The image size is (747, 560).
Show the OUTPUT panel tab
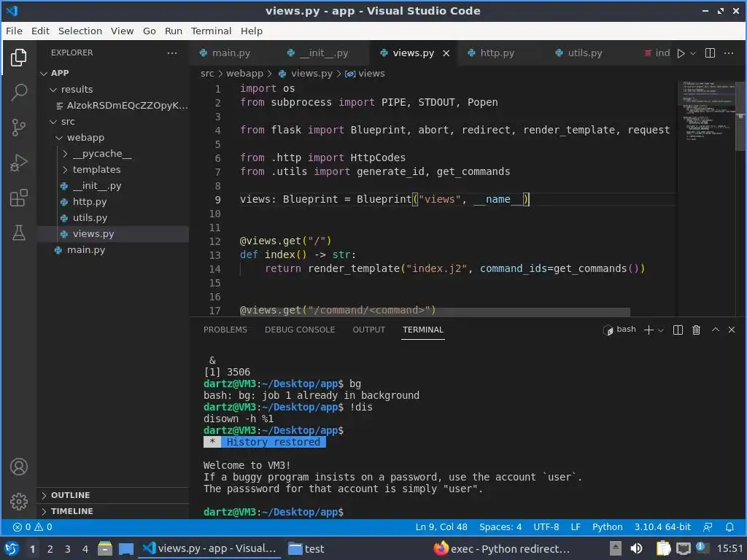[368, 330]
